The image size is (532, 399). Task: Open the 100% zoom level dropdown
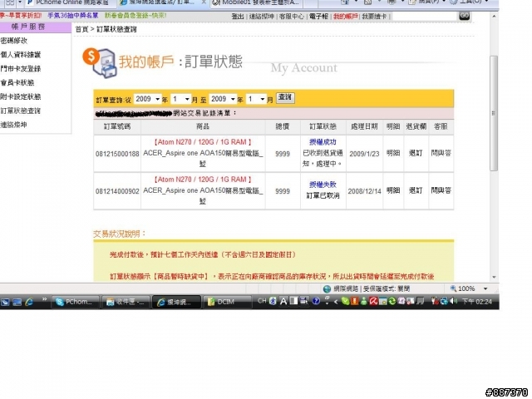coord(485,288)
